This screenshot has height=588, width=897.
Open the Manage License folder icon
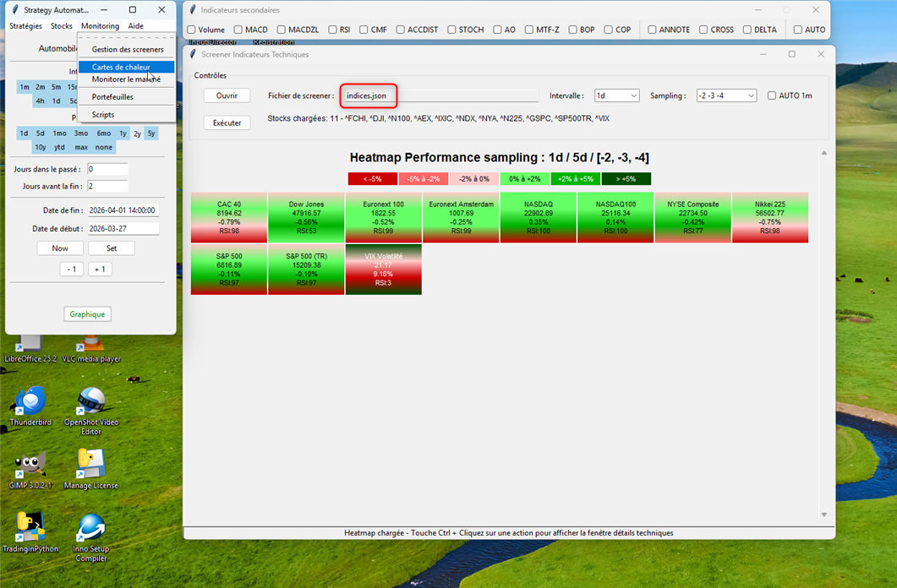pyautogui.click(x=90, y=465)
